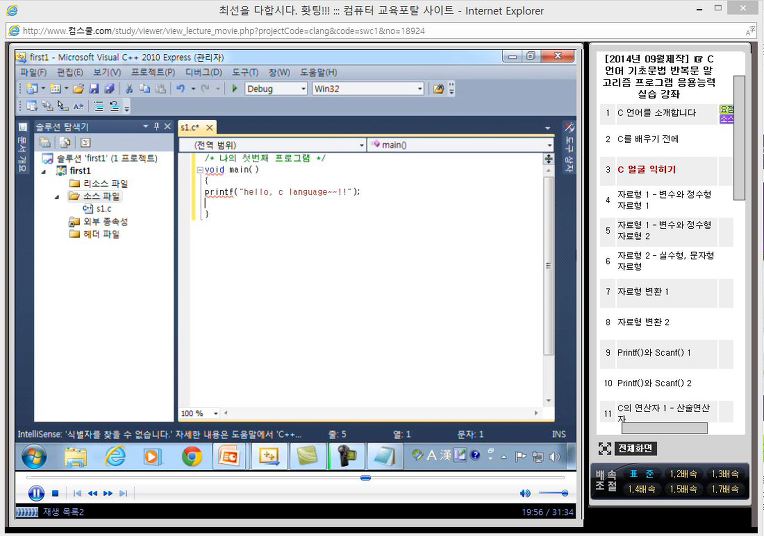The image size is (764, 536).
Task: Fast forward the lecture video
Action: [x=108, y=493]
